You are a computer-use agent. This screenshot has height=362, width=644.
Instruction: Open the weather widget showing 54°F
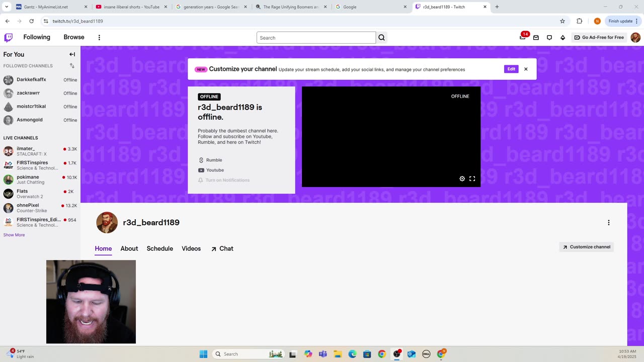click(x=20, y=354)
